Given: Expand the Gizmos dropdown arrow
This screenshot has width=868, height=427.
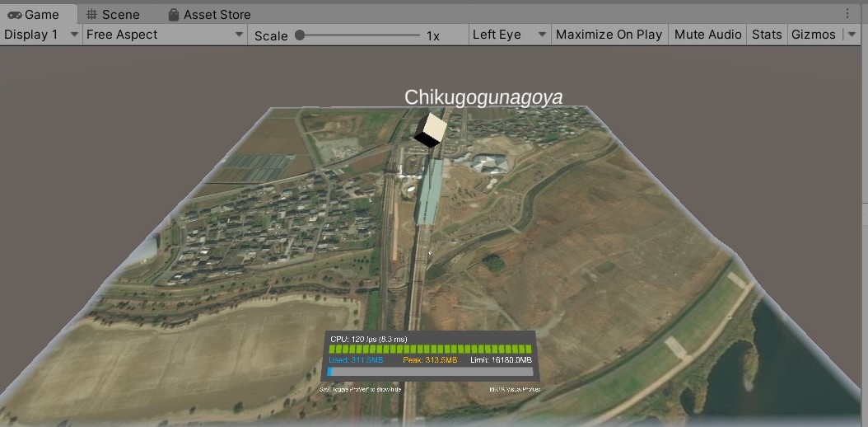Looking at the screenshot, I should coord(852,35).
